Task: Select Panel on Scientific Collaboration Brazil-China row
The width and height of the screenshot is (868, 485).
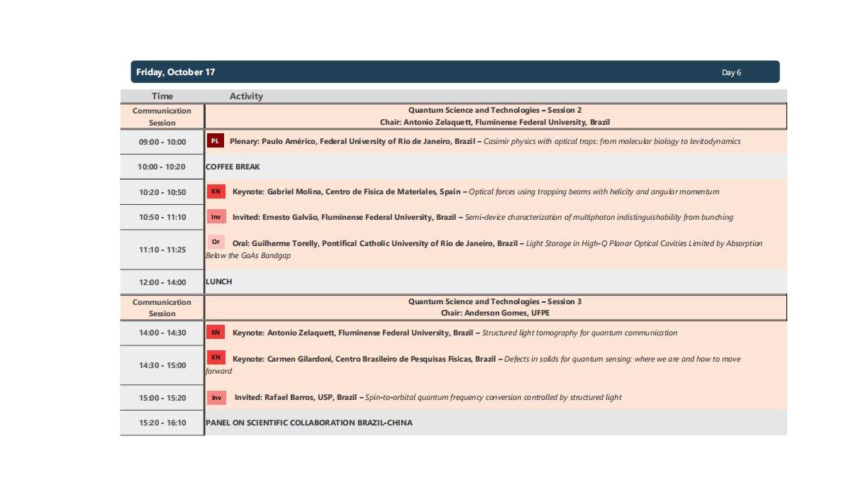Action: pyautogui.click(x=308, y=423)
